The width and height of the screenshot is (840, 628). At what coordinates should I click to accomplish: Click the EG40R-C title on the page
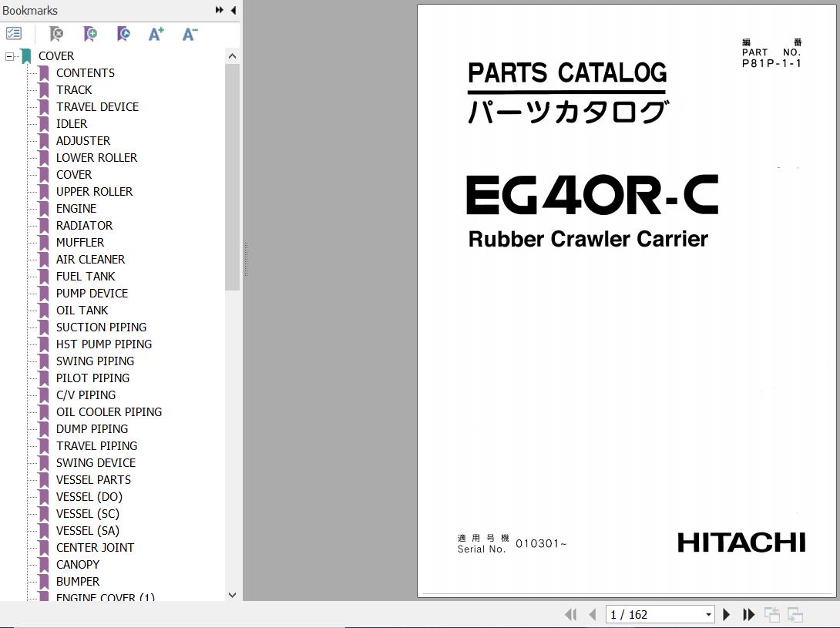tap(592, 194)
